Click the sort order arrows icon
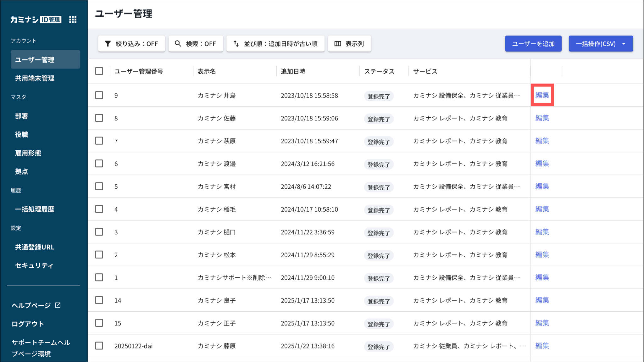The width and height of the screenshot is (644, 362). [x=236, y=44]
